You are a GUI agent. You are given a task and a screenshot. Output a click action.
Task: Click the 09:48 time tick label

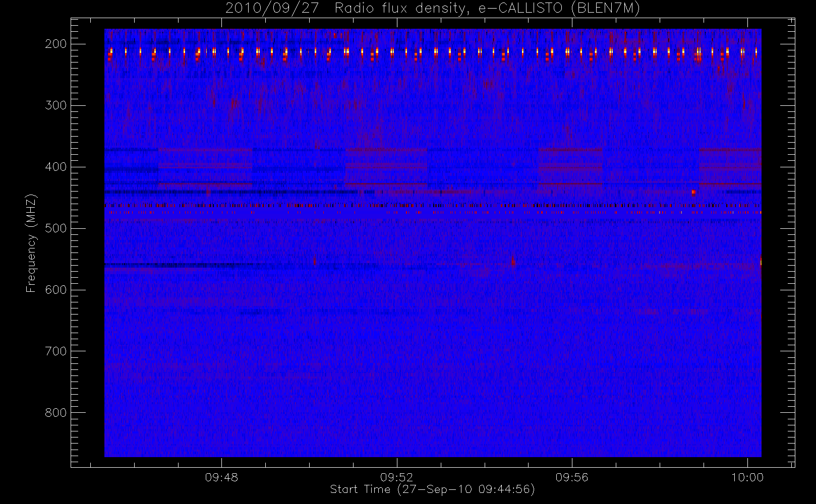[x=221, y=477]
